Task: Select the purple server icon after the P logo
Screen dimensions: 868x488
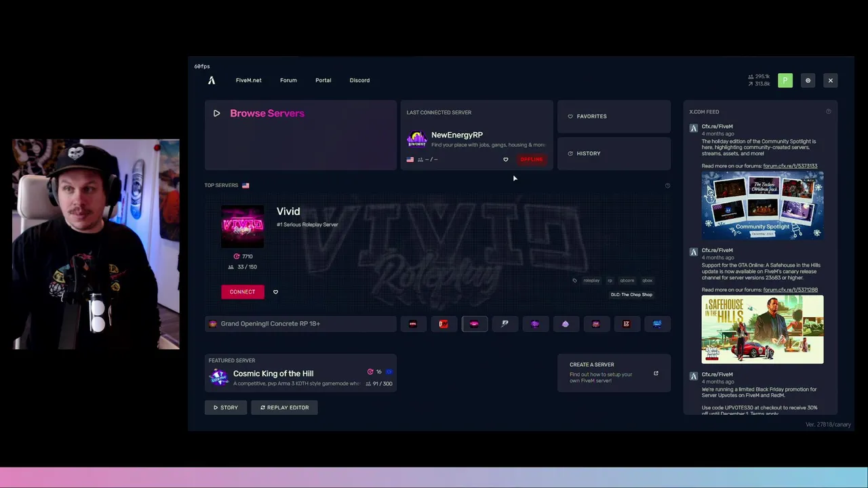Action: (535, 324)
